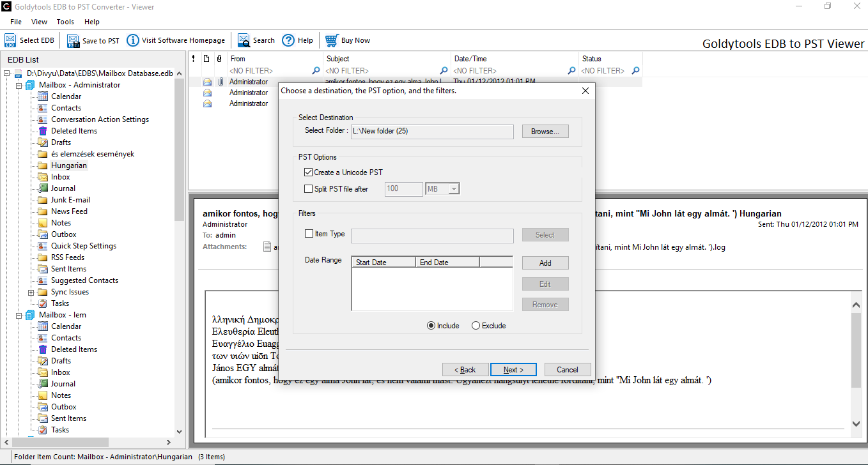Click the End Date column header

(447, 263)
